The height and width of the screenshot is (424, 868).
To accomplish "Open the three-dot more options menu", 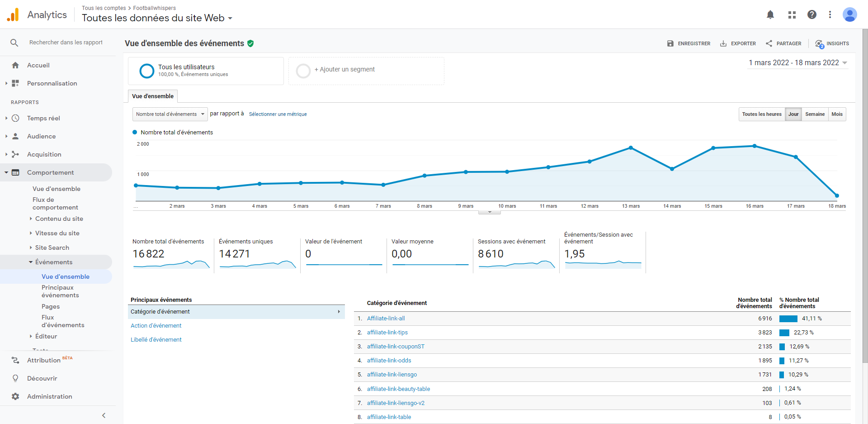I will tap(830, 15).
